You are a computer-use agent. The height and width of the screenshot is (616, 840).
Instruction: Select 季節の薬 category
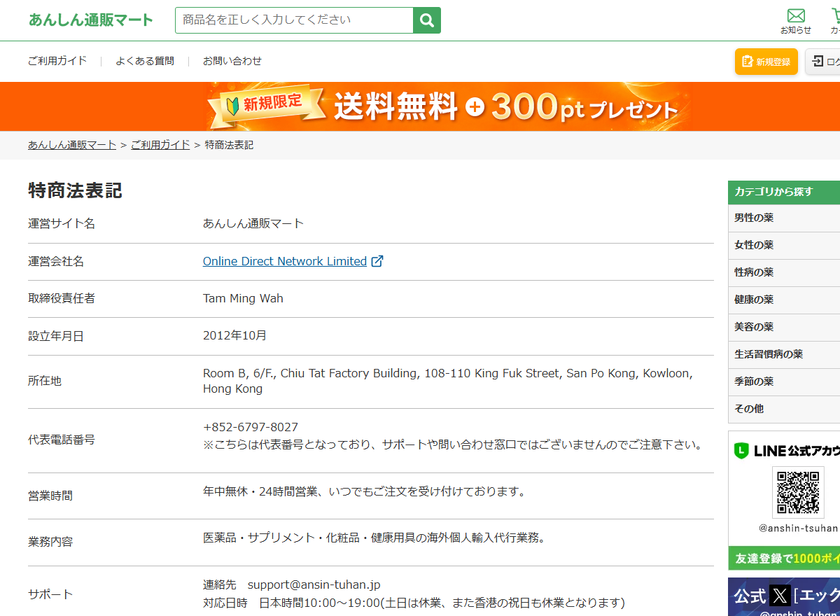point(784,382)
